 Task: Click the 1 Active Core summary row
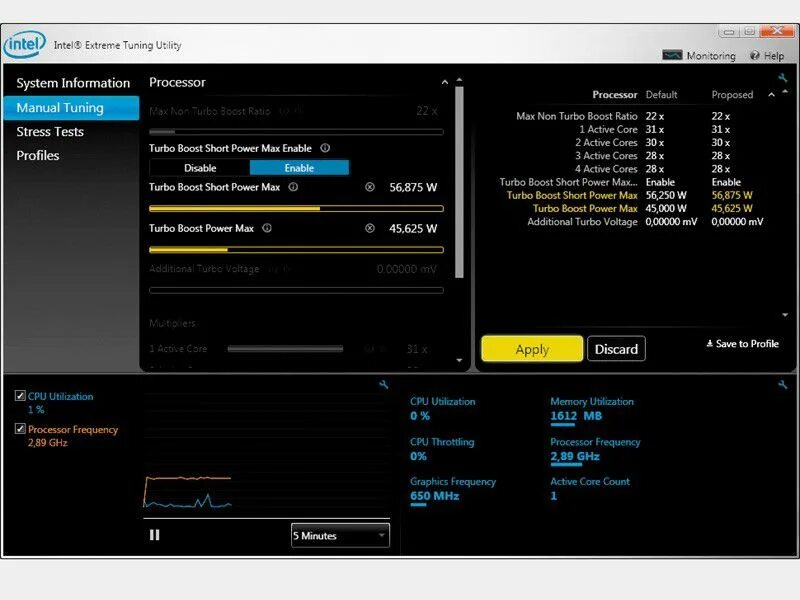(655, 130)
